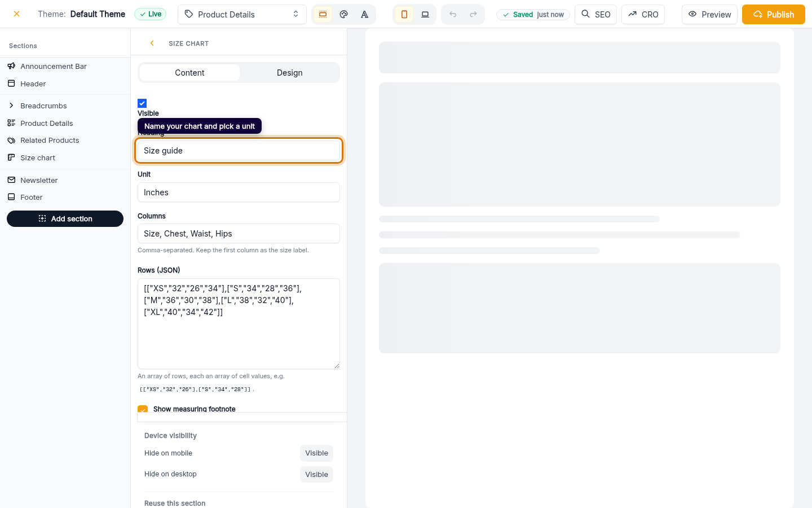Close the theme editor with the X icon
The width and height of the screenshot is (812, 508).
pyautogui.click(x=17, y=14)
